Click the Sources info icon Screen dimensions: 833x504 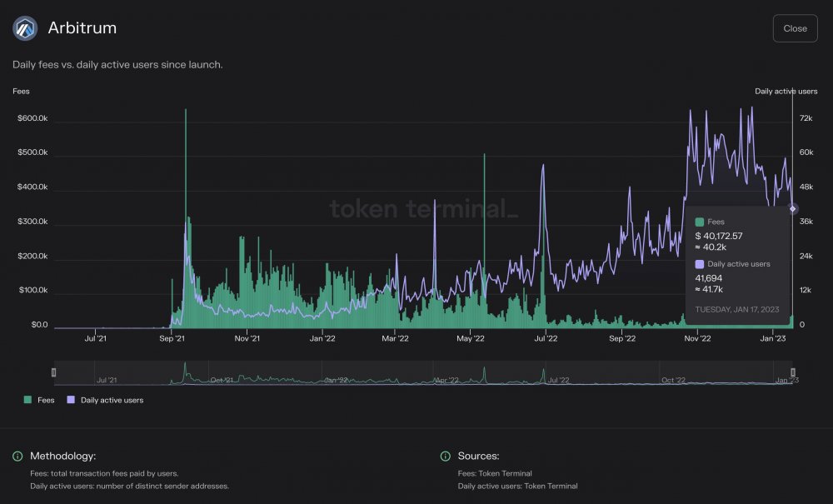click(x=445, y=457)
